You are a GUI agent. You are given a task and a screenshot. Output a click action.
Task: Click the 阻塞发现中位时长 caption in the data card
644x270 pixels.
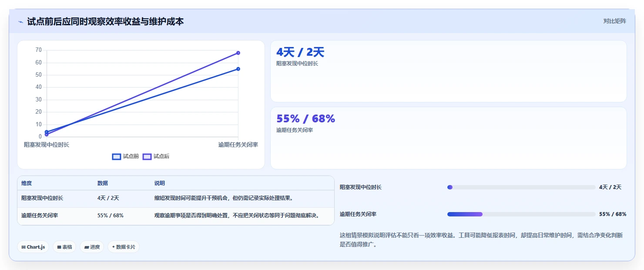[x=297, y=64]
